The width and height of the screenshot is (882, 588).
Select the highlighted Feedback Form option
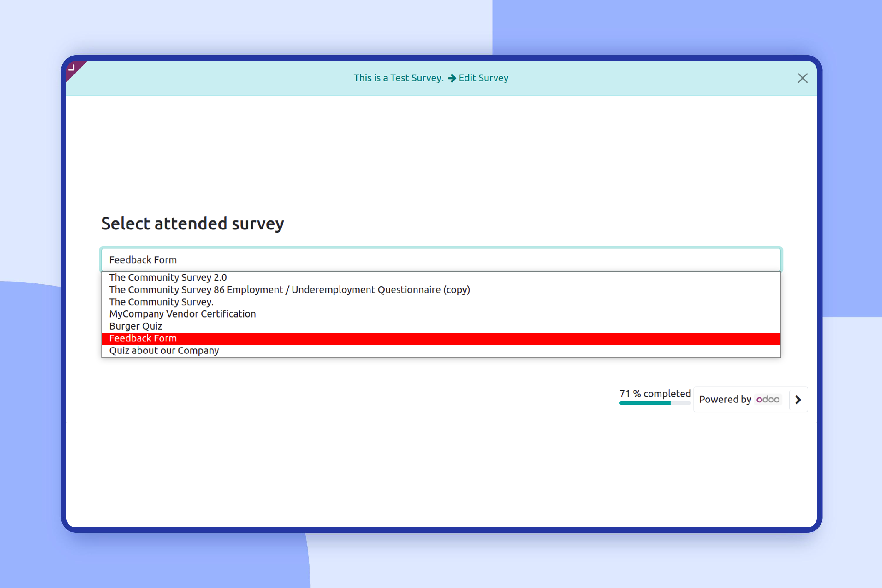[x=143, y=338]
